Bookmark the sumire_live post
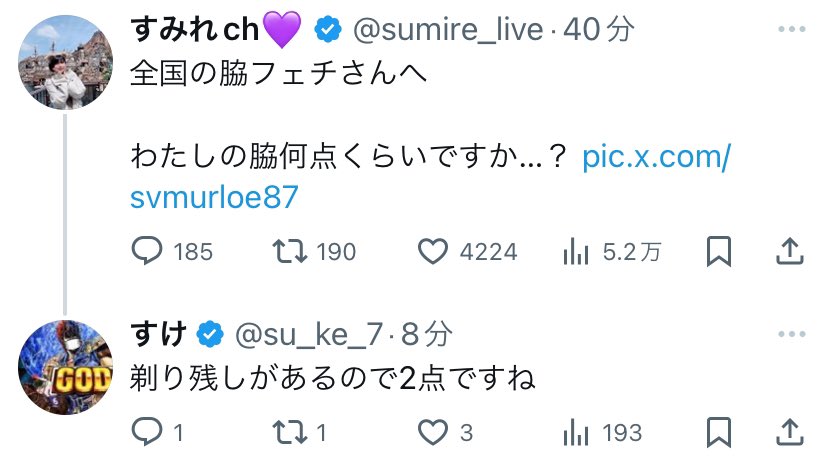 pyautogui.click(x=718, y=252)
